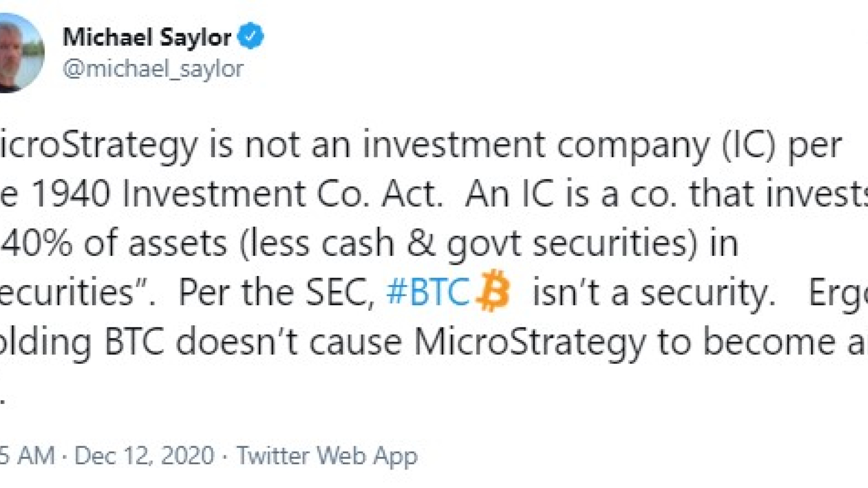Click the orange Bitcoin emoji icon
868x488 pixels.
(493, 291)
